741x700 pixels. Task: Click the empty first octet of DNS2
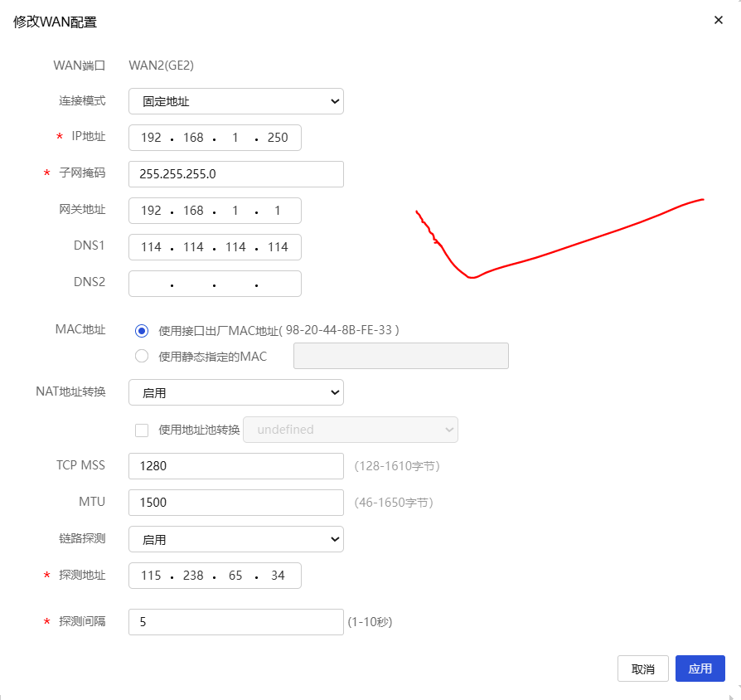point(152,284)
